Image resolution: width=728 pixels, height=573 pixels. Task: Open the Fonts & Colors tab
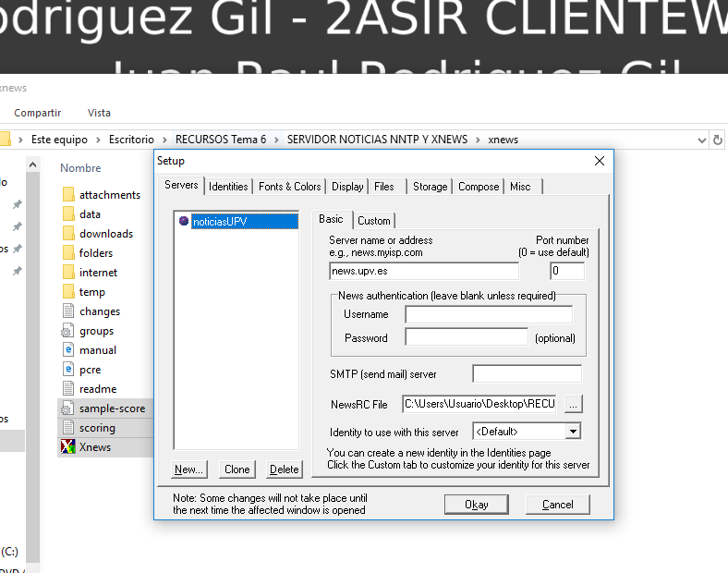[x=290, y=187]
